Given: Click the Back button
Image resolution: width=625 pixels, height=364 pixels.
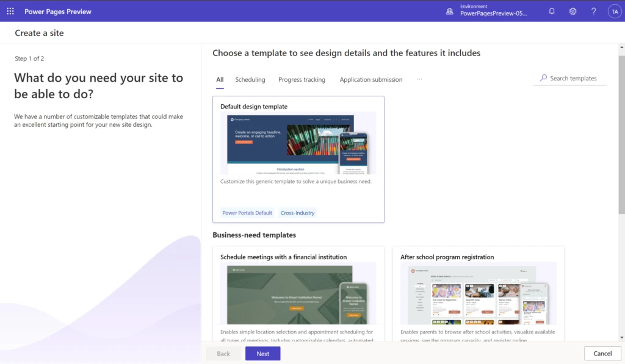Looking at the screenshot, I should 223,353.
